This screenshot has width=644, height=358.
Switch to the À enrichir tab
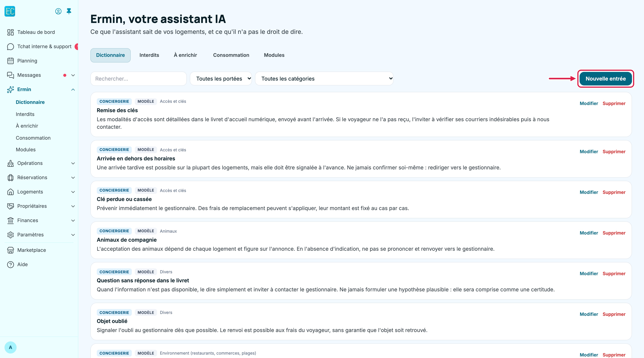pos(185,55)
